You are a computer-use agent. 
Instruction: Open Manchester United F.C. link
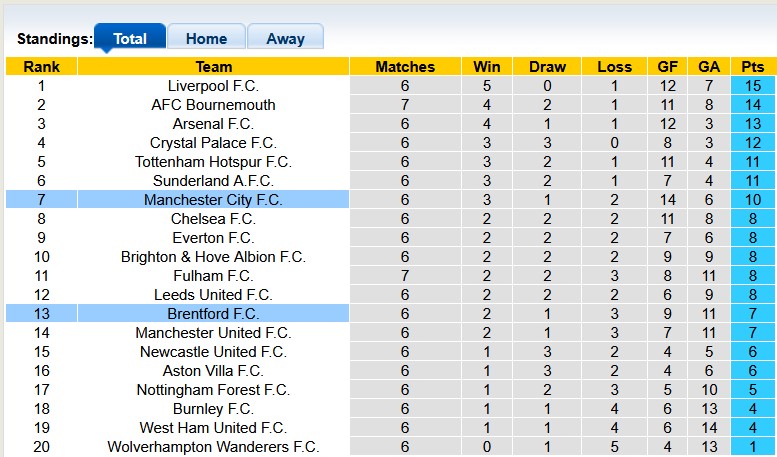click(213, 333)
